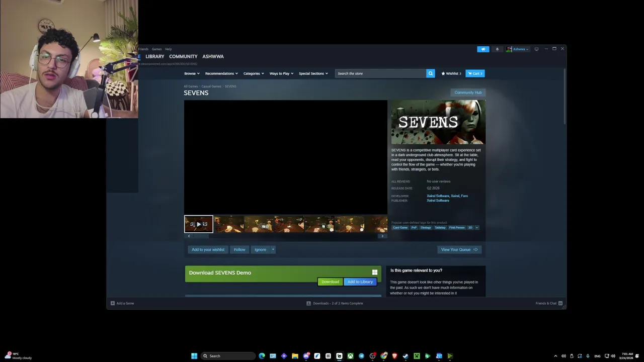Open Discord from the taskbar
Image resolution: width=644 pixels, height=362 pixels.
[x=306, y=356]
